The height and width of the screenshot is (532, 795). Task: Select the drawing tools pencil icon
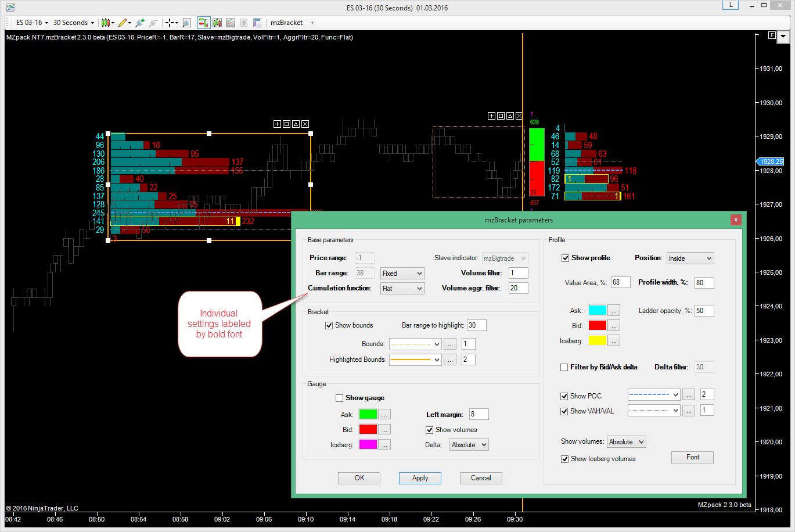pyautogui.click(x=122, y=23)
